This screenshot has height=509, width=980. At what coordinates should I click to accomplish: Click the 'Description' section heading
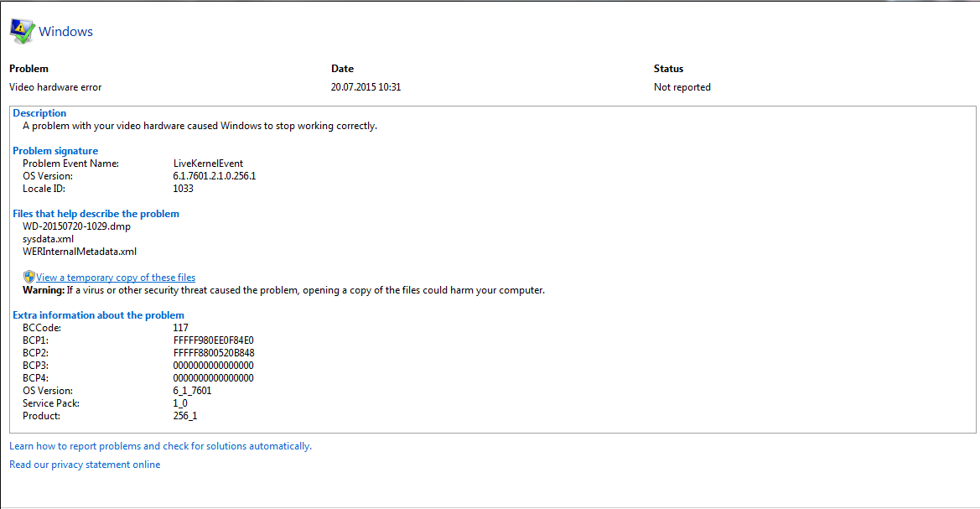click(39, 113)
